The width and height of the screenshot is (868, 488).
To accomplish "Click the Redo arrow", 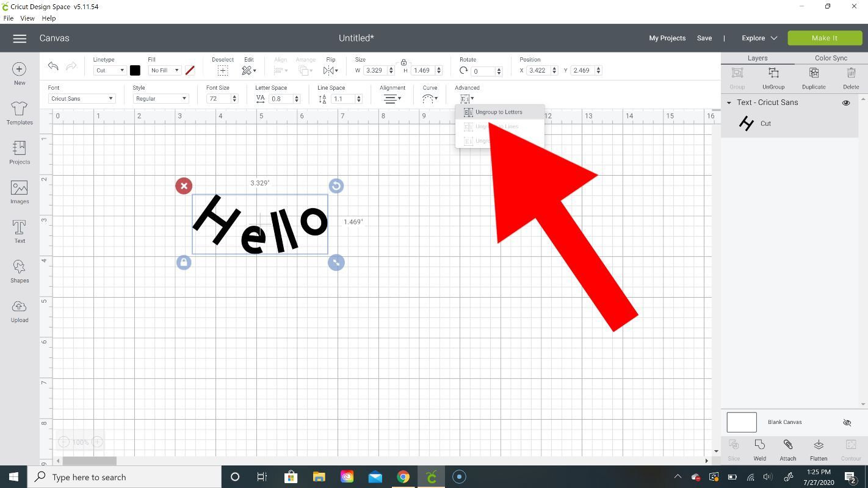I will pos(71,66).
